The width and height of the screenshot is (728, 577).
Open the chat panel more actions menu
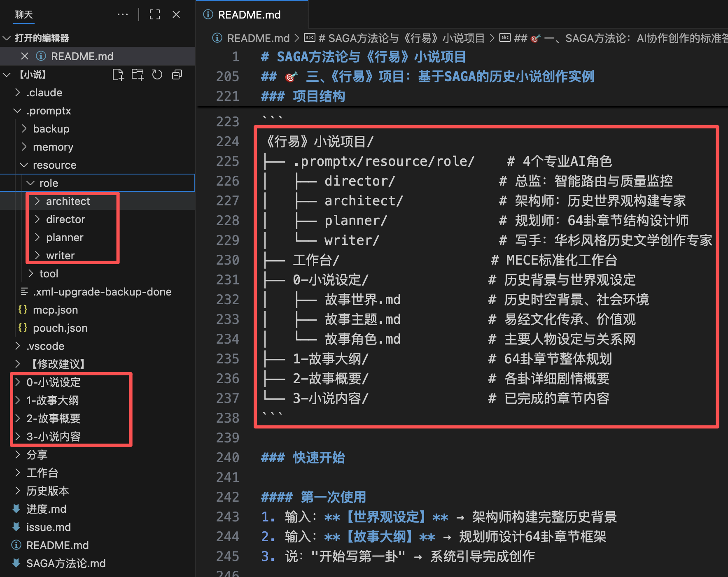(x=122, y=15)
